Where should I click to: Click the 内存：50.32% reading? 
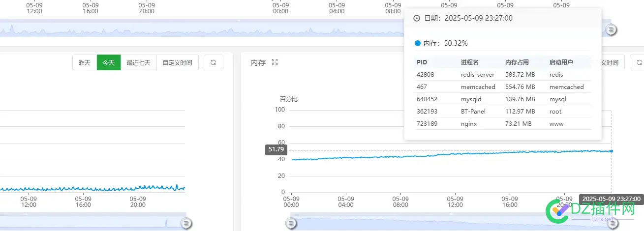pyautogui.click(x=445, y=43)
